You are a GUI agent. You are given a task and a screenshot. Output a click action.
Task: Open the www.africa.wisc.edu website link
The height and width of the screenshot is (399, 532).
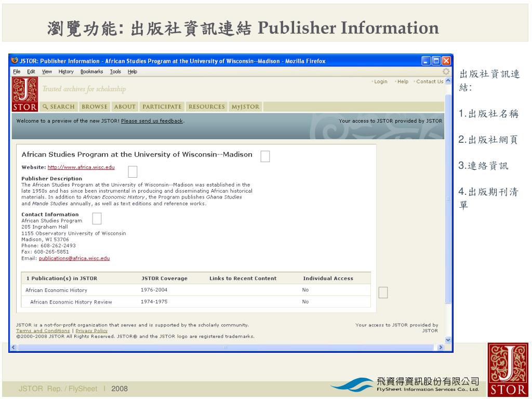pyautogui.click(x=81, y=167)
